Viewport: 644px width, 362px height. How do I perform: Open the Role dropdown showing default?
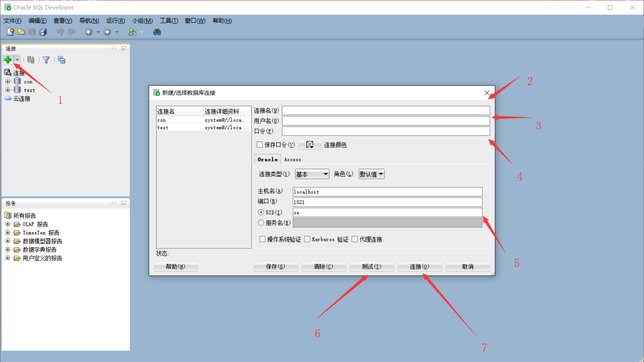371,174
